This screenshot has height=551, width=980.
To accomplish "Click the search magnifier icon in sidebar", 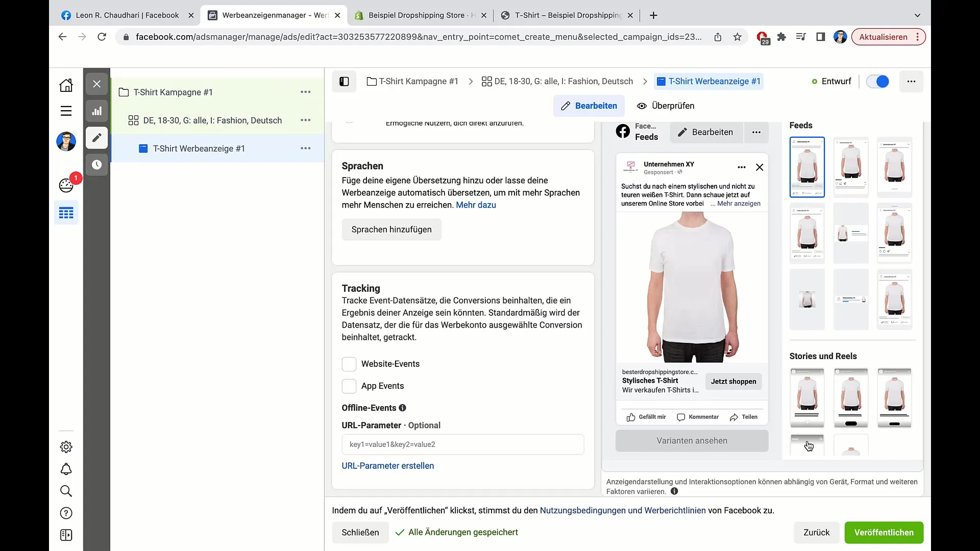I will pos(66,491).
